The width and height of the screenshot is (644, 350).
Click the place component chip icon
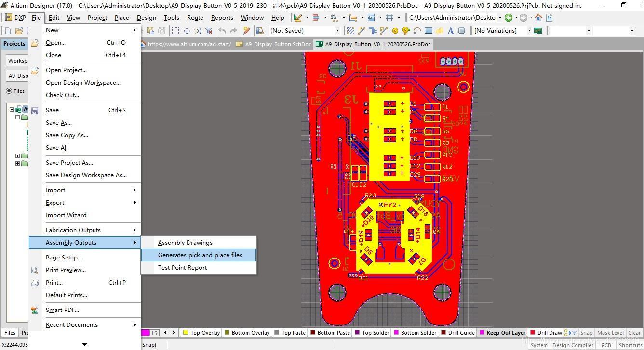click(462, 31)
